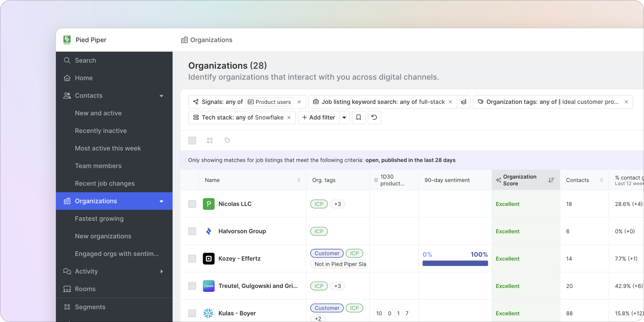Open the Add filter dropdown arrow
This screenshot has width=644, height=322.
pyautogui.click(x=344, y=118)
